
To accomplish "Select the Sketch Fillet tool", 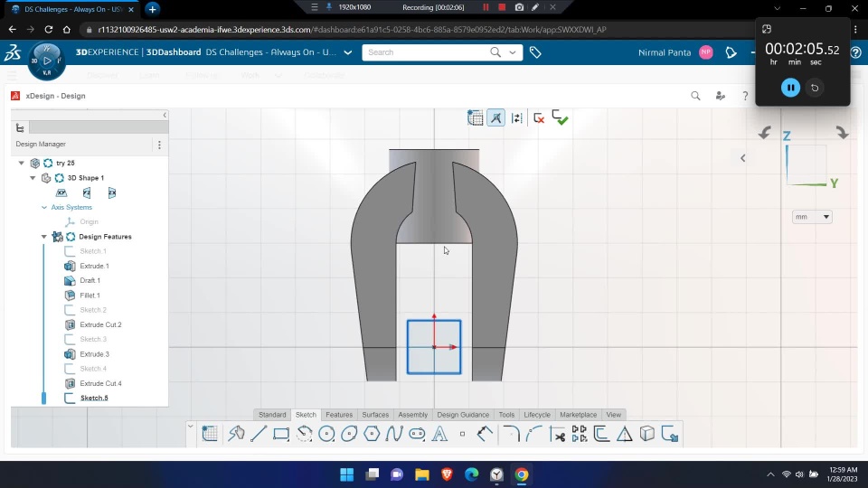I will tap(511, 434).
